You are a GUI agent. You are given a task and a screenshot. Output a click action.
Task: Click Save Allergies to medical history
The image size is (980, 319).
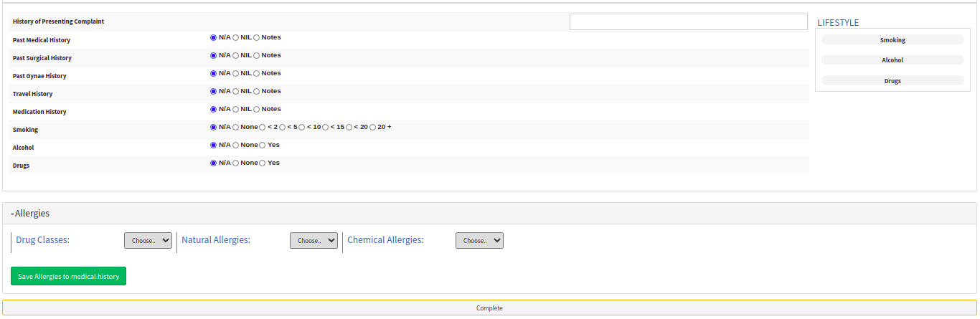(68, 276)
